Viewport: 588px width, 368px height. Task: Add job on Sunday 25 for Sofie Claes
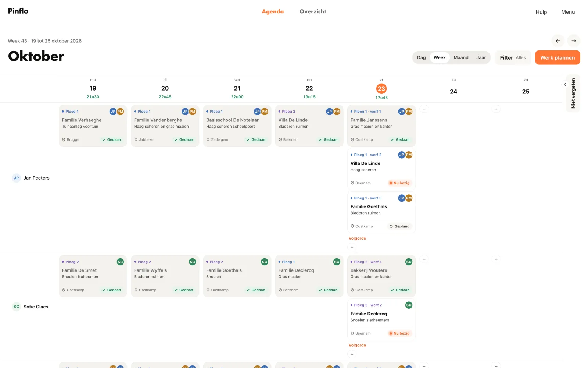[x=496, y=259]
